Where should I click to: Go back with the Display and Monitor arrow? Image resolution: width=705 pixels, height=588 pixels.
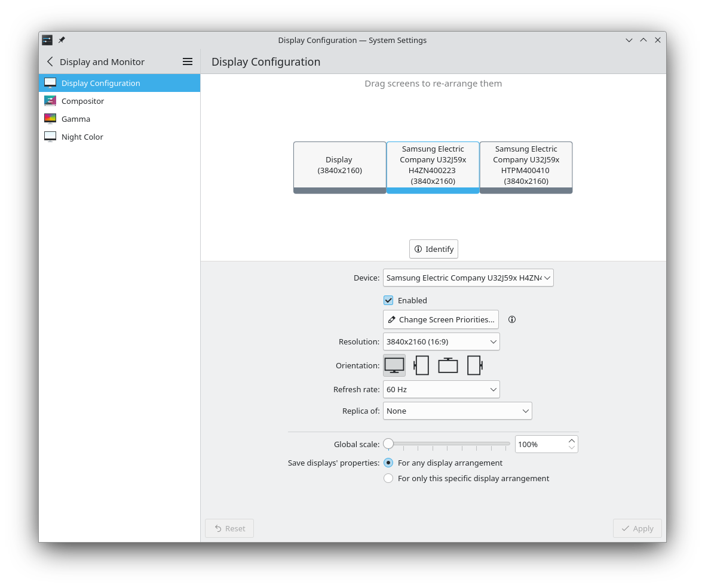click(50, 61)
